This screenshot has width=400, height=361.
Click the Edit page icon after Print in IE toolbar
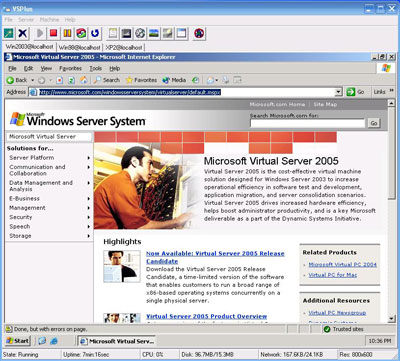(x=237, y=80)
